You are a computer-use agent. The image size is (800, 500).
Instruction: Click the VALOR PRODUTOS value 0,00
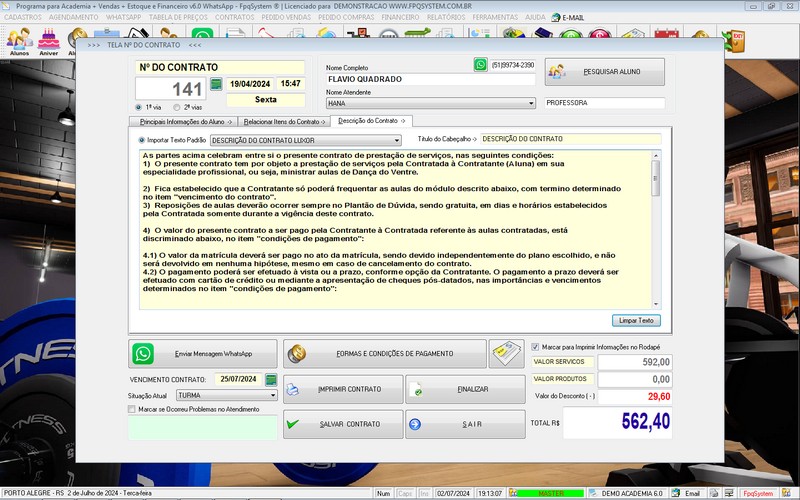[635, 379]
